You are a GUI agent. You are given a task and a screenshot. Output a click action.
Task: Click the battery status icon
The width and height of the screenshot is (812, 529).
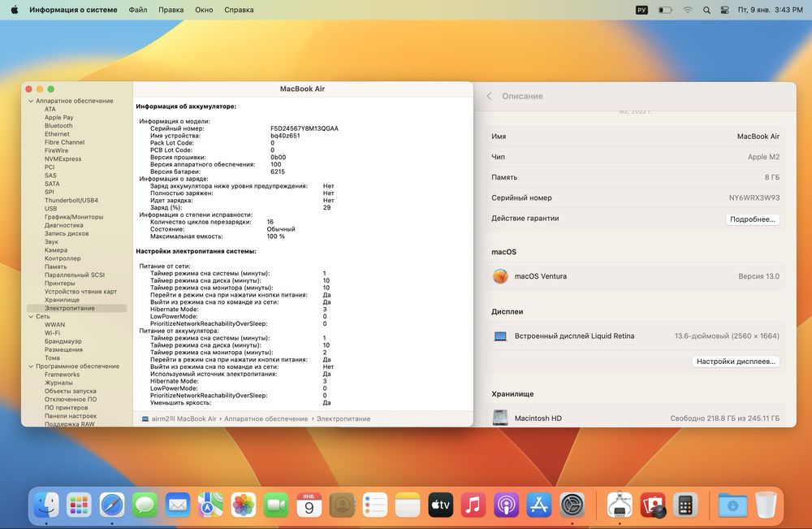[x=665, y=10]
